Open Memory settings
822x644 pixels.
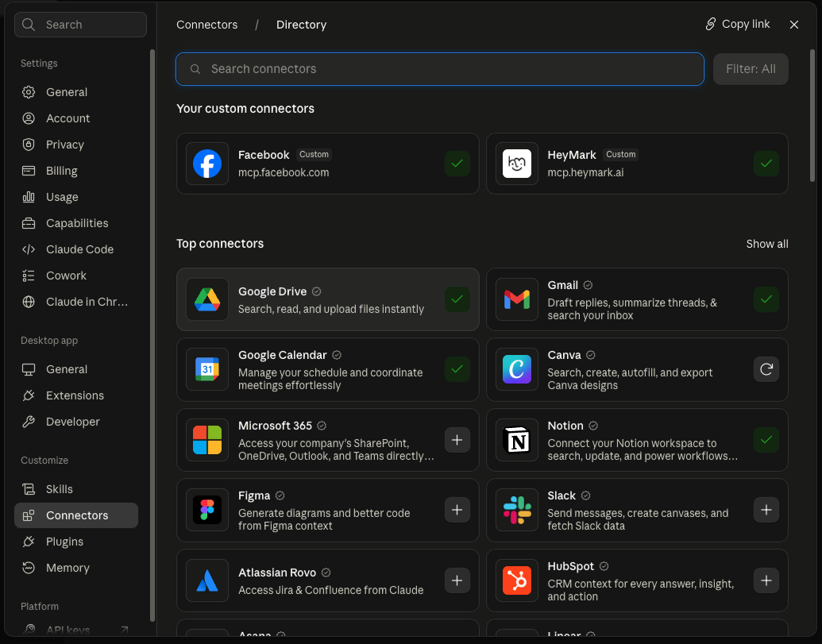[76, 568]
